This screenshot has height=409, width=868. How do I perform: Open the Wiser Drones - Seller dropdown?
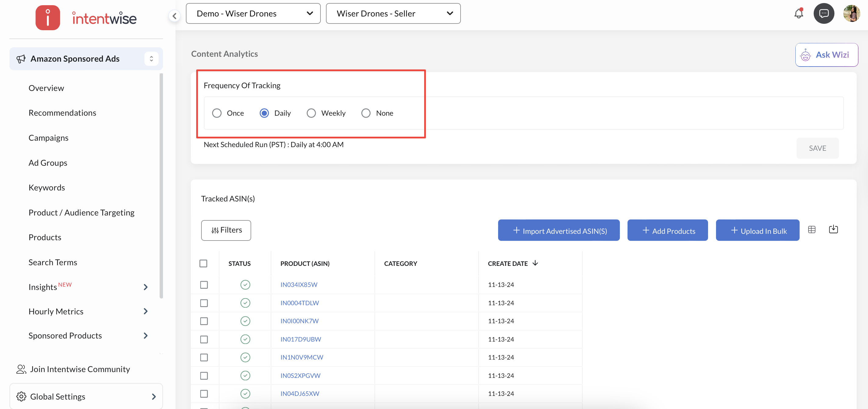(393, 13)
